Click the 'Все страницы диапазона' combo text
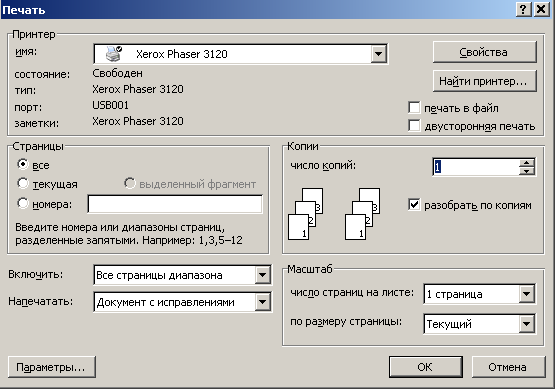555x389 pixels. (159, 275)
